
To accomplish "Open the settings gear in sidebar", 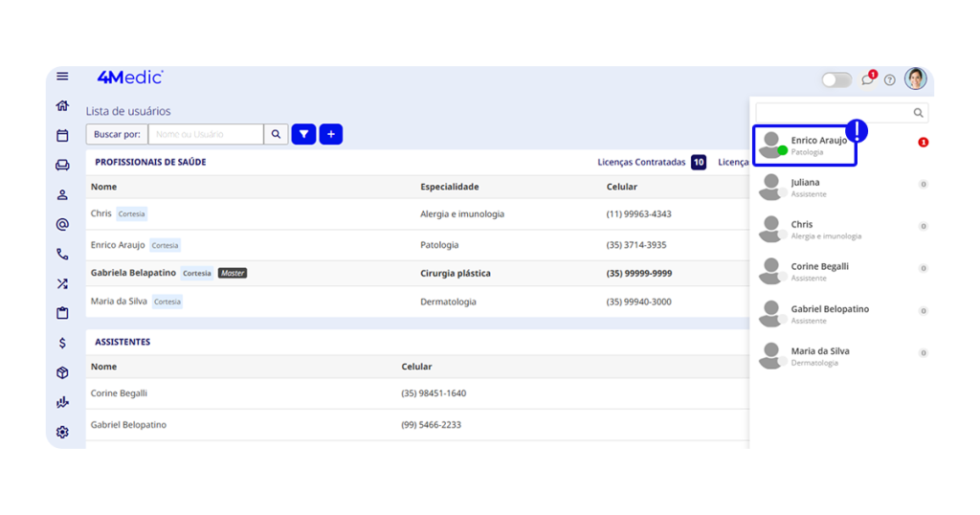I will pos(62,432).
